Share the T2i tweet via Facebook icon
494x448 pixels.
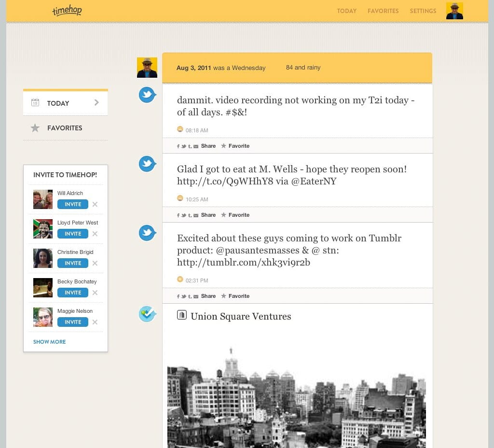point(178,146)
